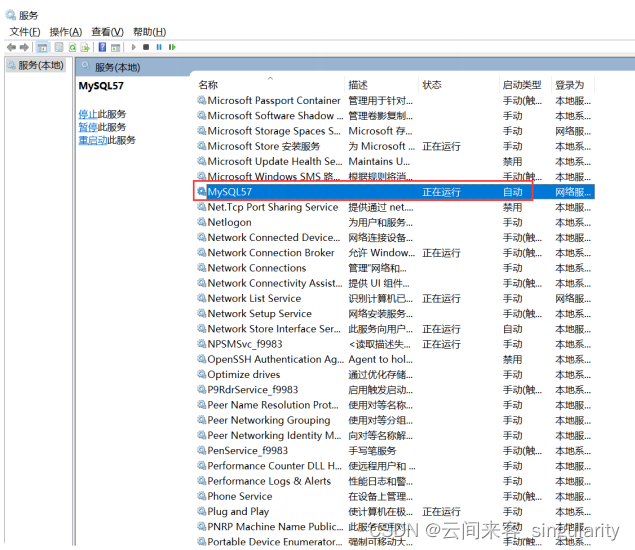This screenshot has width=635, height=550.
Task: Select OpenSSH Authentication Agent service
Action: pyautogui.click(x=395, y=359)
